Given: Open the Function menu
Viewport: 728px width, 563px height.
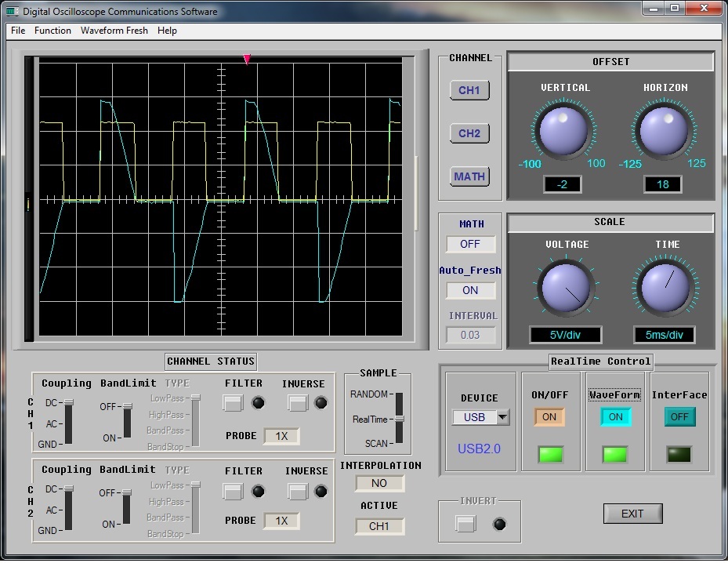Looking at the screenshot, I should pyautogui.click(x=53, y=31).
